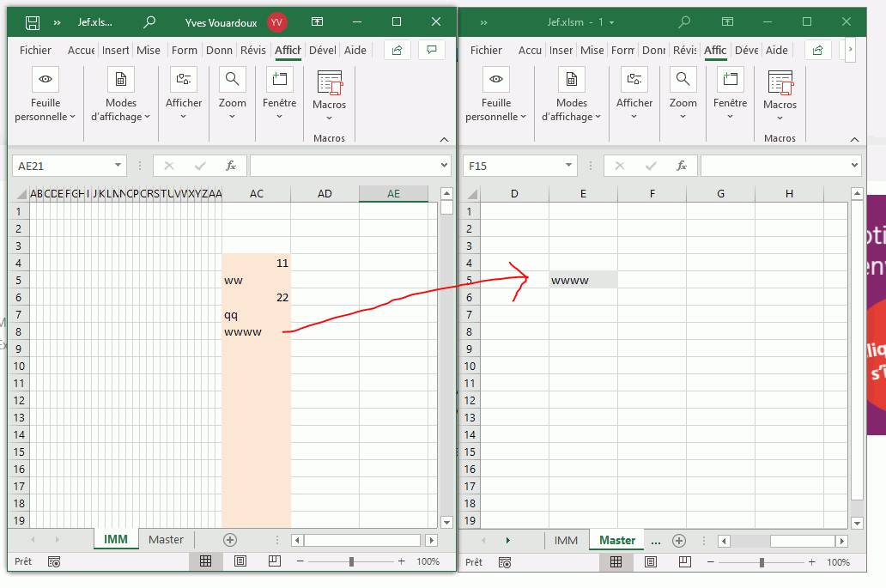This screenshot has height=588, width=886.
Task: Click YV account avatar in left window
Action: [x=276, y=22]
